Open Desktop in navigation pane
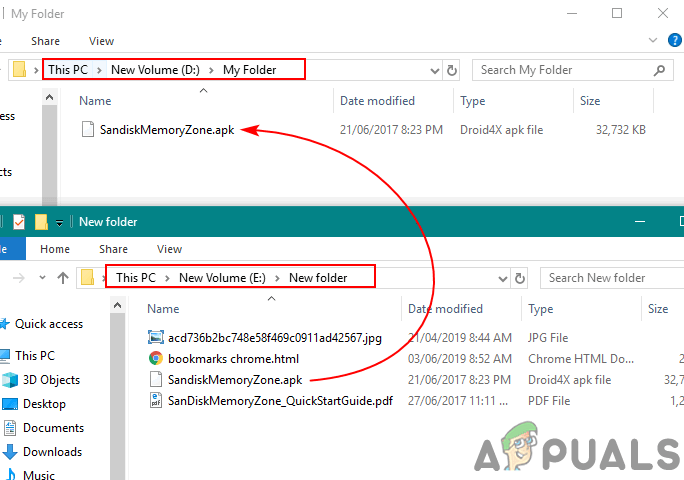The image size is (684, 480). [x=44, y=404]
